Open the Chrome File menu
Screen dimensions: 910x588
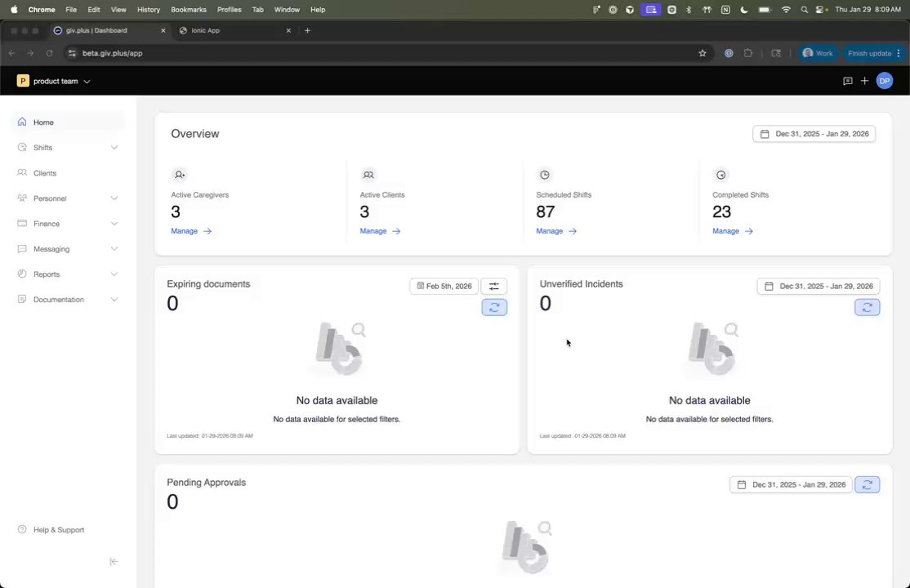[x=71, y=10]
